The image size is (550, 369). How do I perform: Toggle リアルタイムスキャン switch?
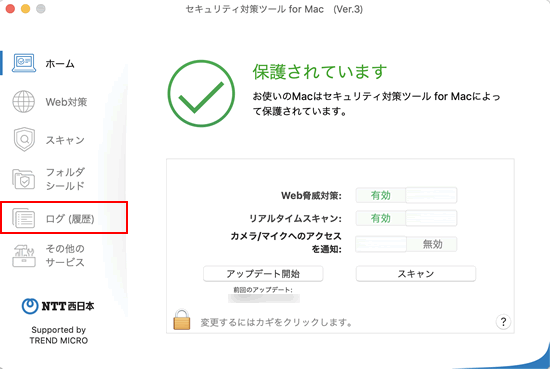click(406, 219)
